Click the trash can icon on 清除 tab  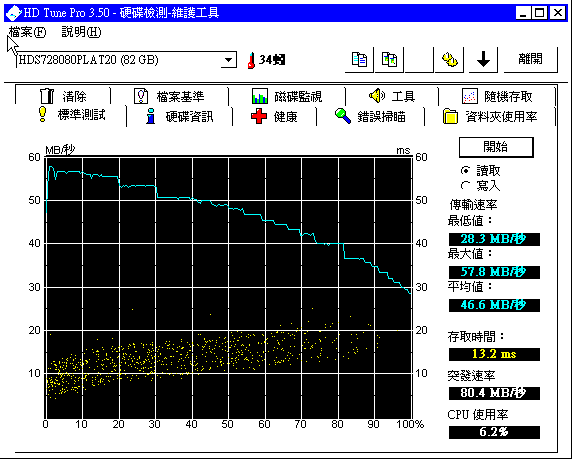[47, 96]
